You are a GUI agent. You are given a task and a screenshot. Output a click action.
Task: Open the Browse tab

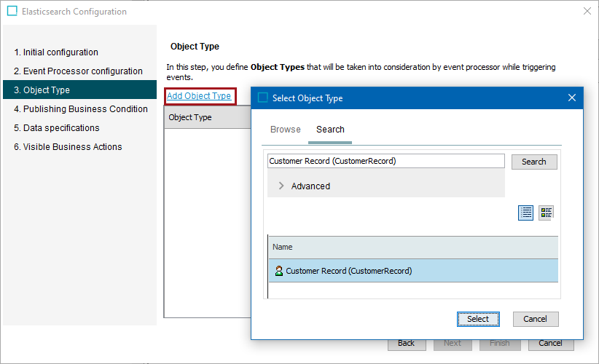[x=285, y=130]
